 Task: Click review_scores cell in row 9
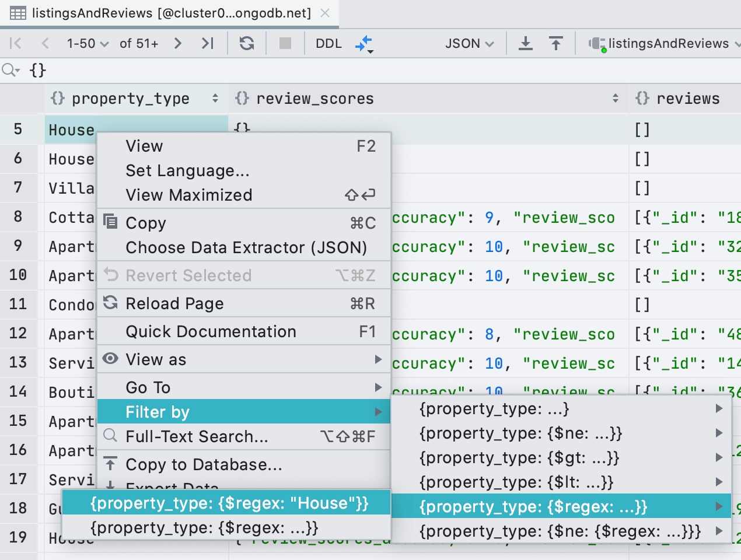click(x=509, y=247)
